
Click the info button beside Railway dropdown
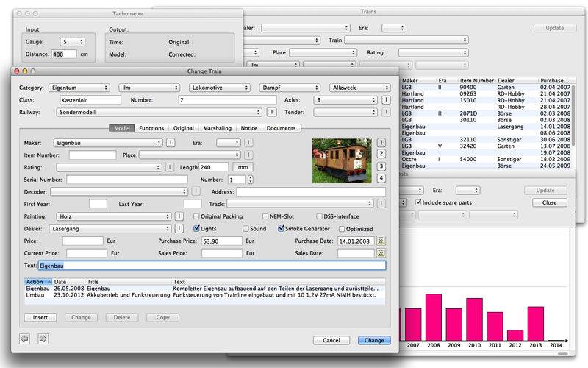270,113
